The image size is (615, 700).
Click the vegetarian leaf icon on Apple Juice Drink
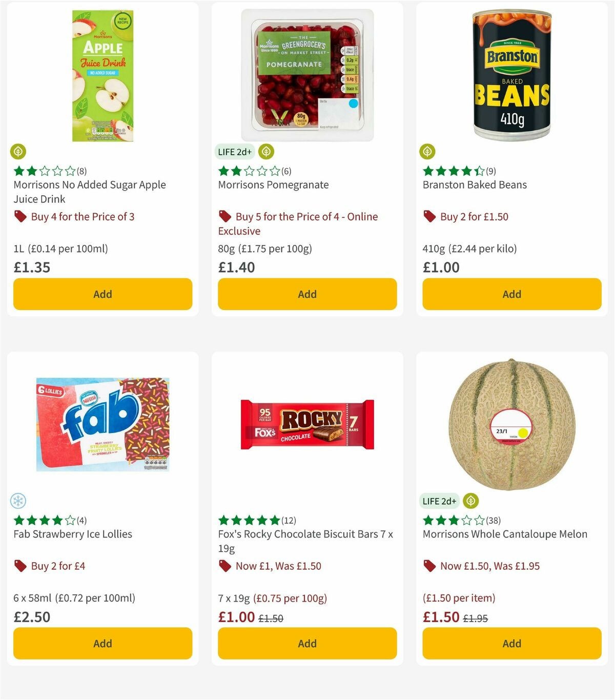(x=18, y=151)
